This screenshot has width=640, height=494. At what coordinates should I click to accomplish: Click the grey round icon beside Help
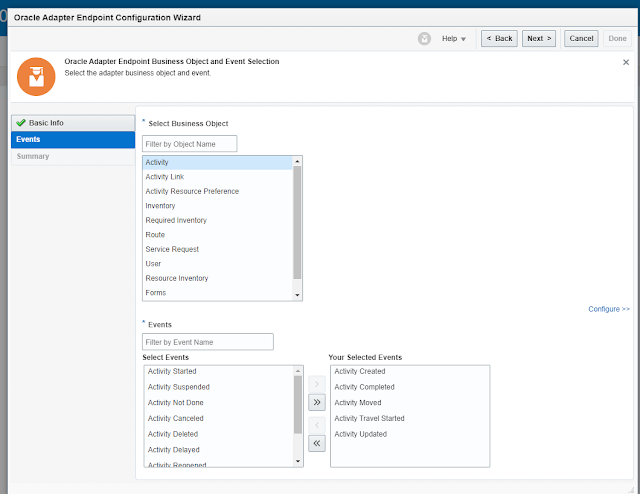click(424, 39)
